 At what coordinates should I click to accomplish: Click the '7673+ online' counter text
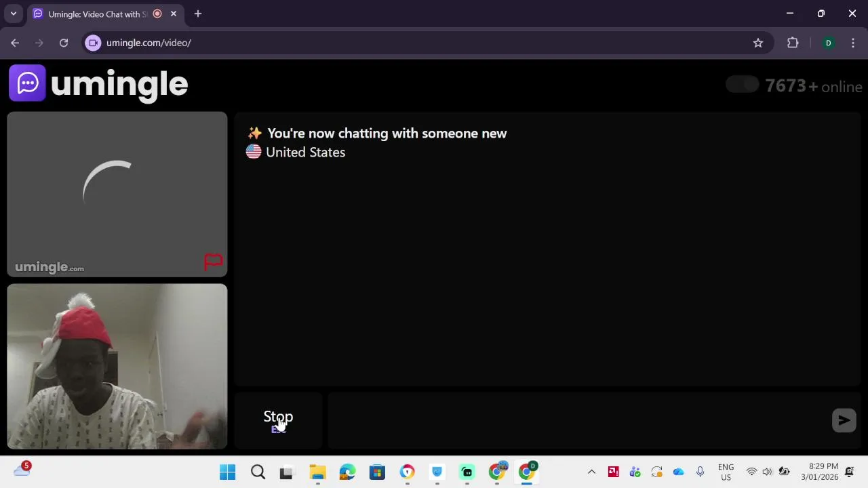point(814,86)
